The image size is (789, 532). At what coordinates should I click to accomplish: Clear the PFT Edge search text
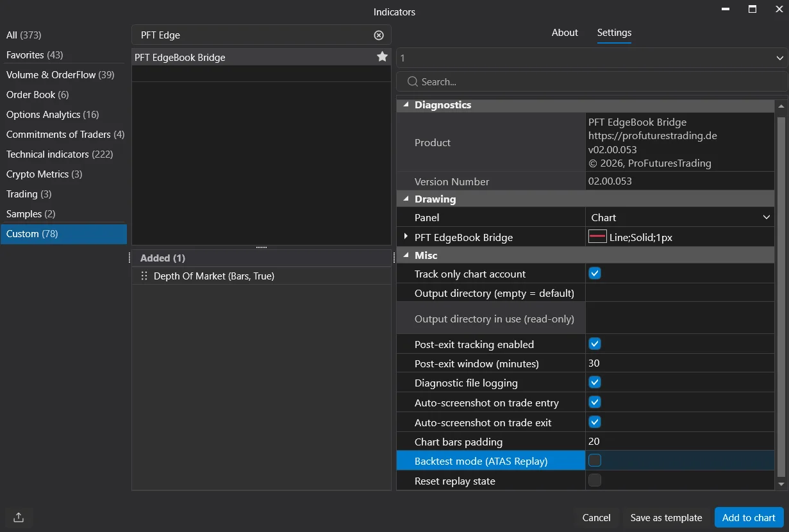(379, 35)
